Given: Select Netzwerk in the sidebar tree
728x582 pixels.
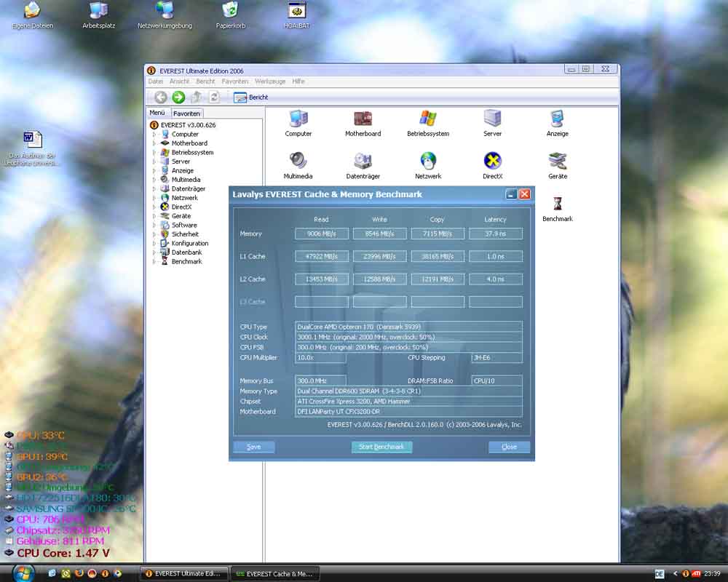Looking at the screenshot, I should [184, 198].
